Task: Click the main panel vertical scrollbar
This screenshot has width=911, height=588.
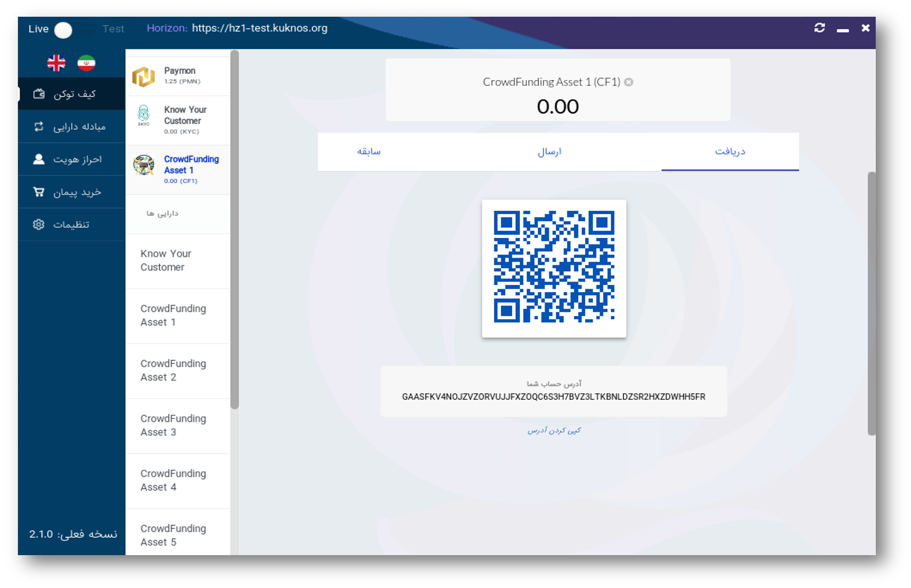Action: click(872, 304)
